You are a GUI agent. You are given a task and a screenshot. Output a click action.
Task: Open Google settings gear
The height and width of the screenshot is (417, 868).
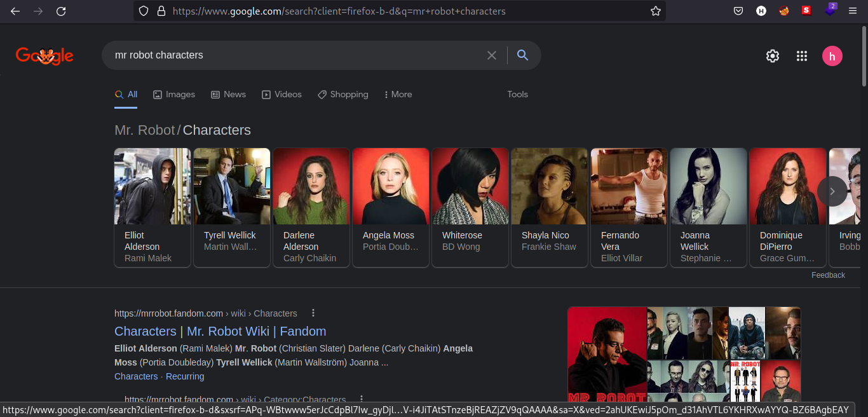coord(773,56)
